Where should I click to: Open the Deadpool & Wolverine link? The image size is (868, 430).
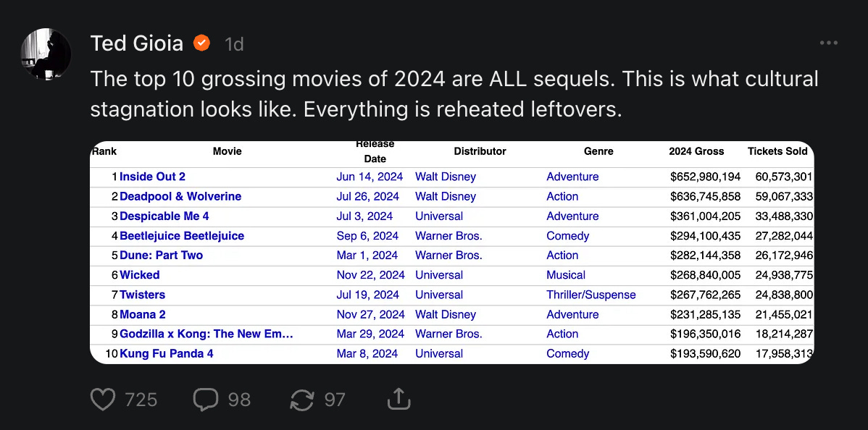tap(180, 196)
